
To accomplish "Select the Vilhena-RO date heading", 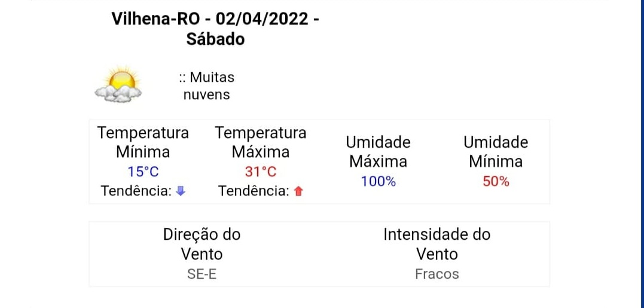I will point(215,29).
